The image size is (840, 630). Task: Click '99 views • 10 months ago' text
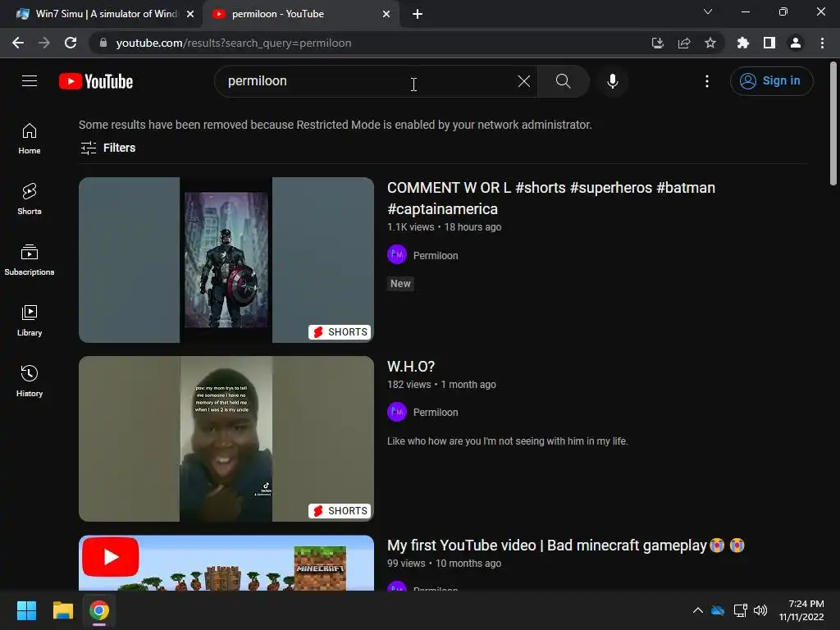pos(444,564)
